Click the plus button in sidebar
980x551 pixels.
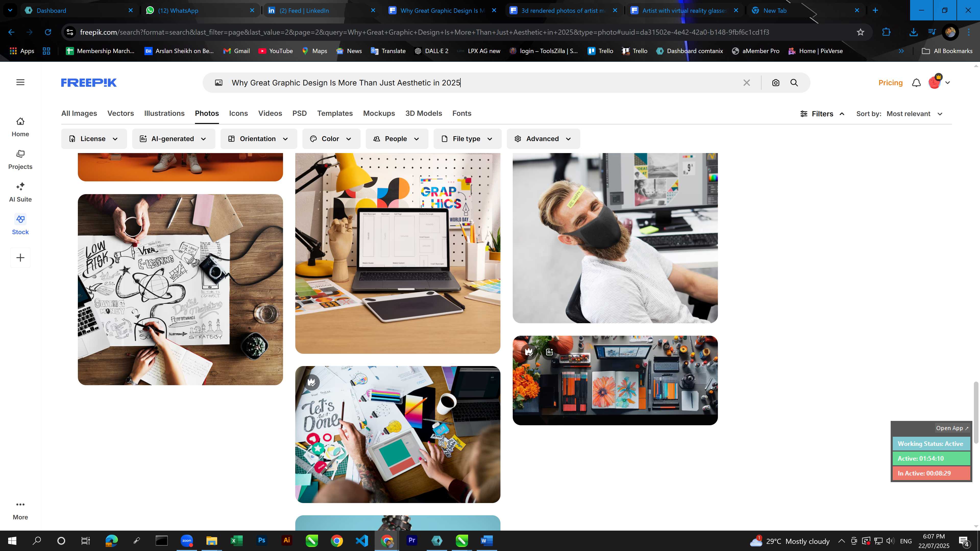[20, 257]
